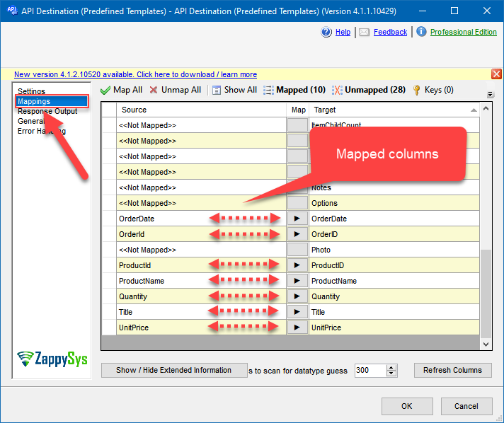Open toolbar overflow dropdown arrow

coord(490,94)
